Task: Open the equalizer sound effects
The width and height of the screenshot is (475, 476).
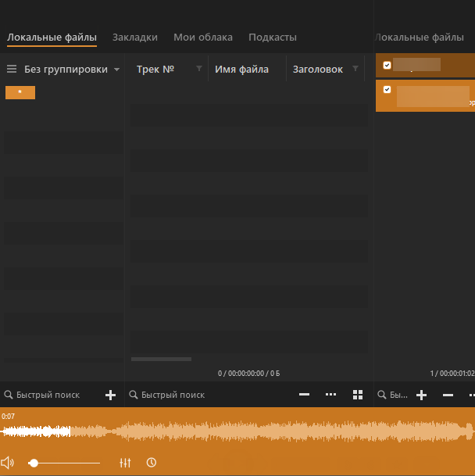Action: tap(125, 463)
